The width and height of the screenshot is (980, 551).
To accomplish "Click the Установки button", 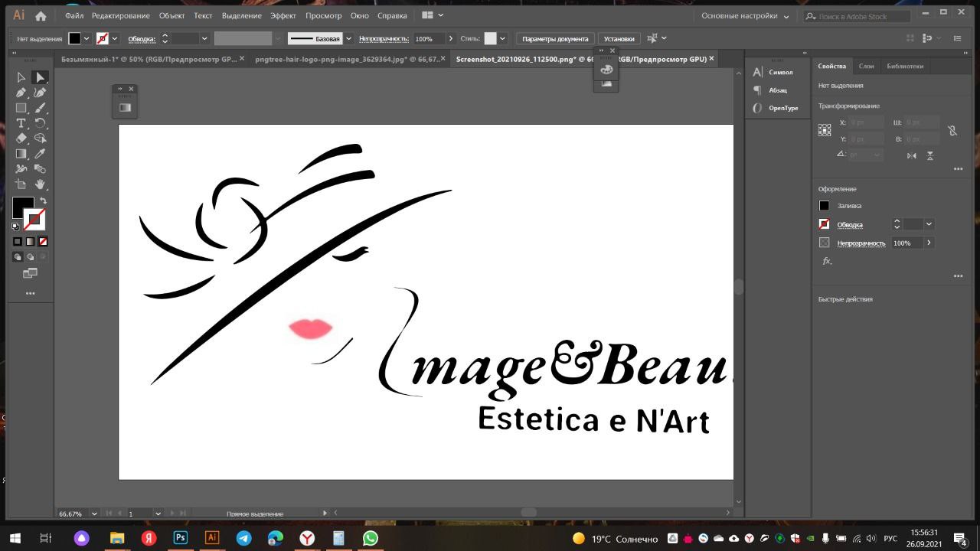I will click(x=619, y=39).
